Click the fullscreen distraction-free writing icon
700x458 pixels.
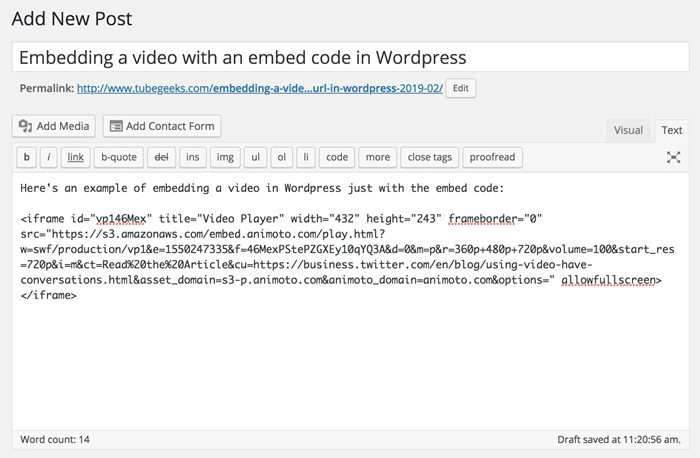[674, 157]
